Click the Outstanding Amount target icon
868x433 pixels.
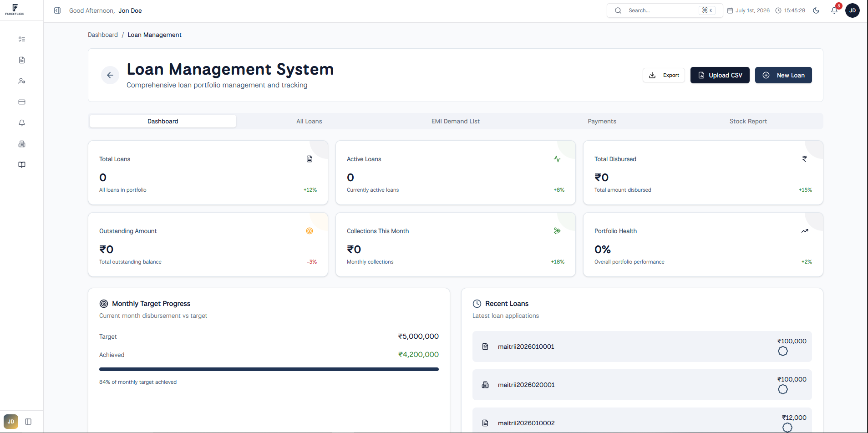click(310, 231)
